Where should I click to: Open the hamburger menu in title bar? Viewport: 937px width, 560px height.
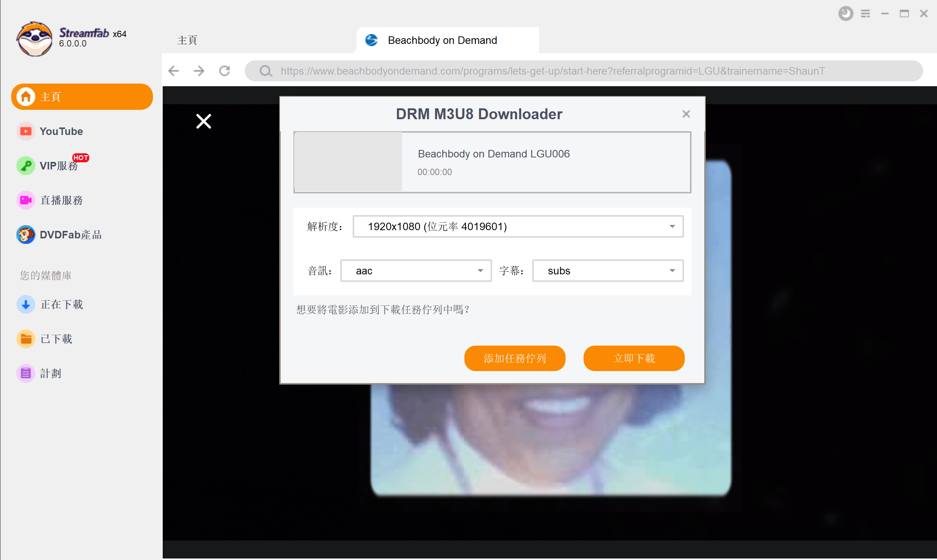coord(865,13)
